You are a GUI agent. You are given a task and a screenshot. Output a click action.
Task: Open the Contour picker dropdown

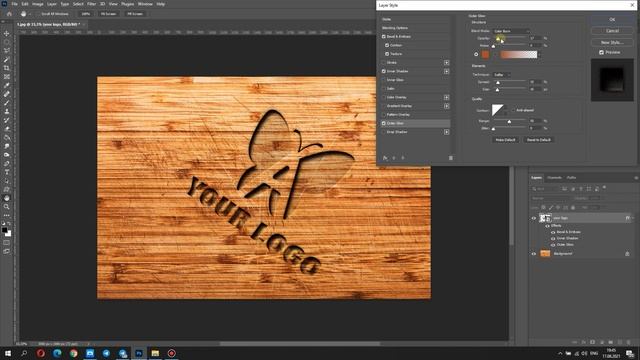[506, 111]
